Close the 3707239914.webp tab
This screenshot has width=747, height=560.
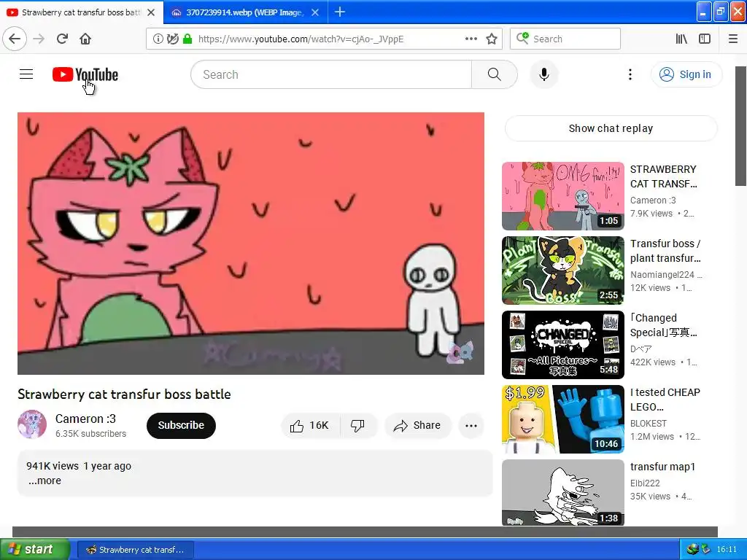315,12
